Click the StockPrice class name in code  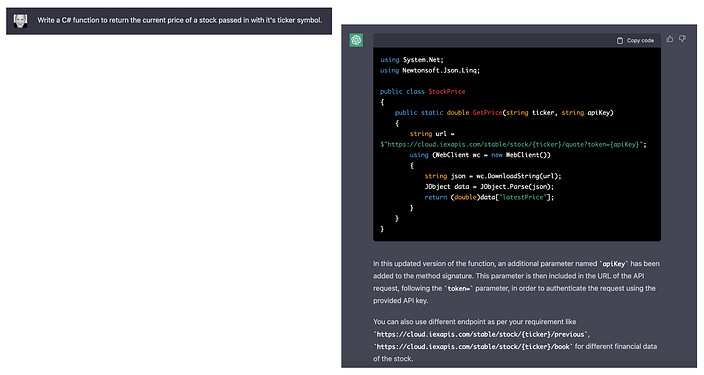447,92
